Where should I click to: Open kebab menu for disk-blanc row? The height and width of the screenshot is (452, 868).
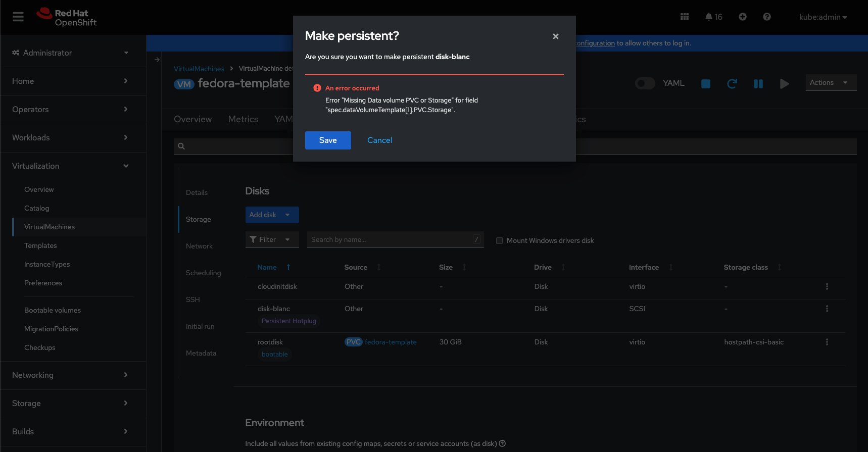coord(827,309)
